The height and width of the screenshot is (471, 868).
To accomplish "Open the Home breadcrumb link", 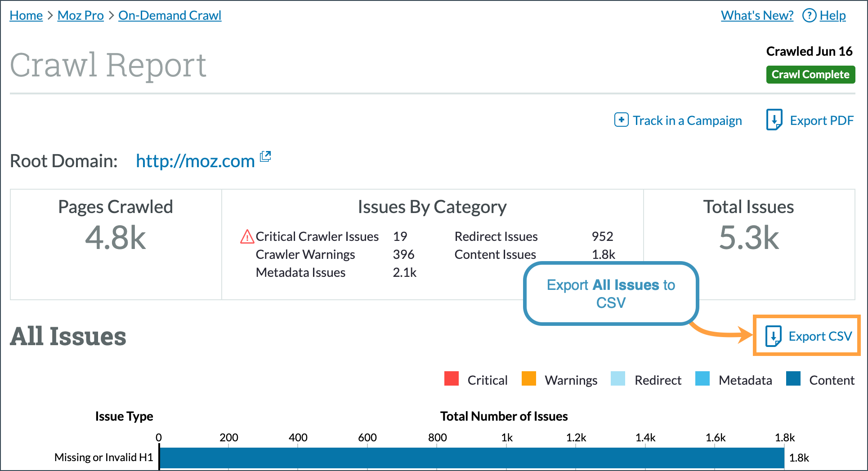I will pos(26,15).
